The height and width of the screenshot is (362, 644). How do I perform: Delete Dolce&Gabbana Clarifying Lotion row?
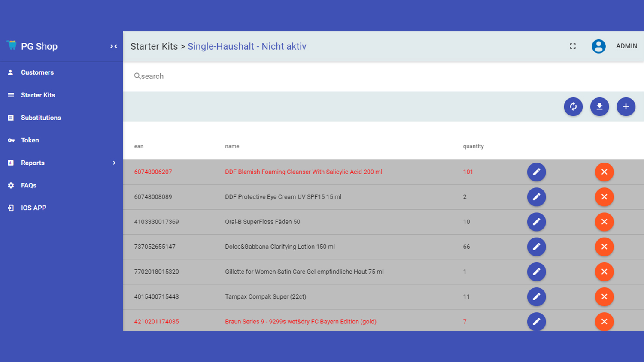(604, 247)
